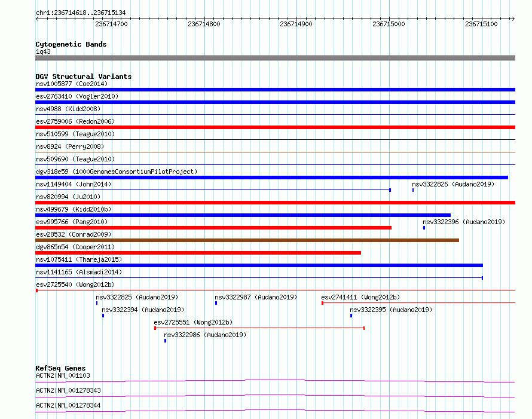This screenshot has width=532, height=419.
Task: Click the 1q43 band label
Action: click(x=43, y=51)
